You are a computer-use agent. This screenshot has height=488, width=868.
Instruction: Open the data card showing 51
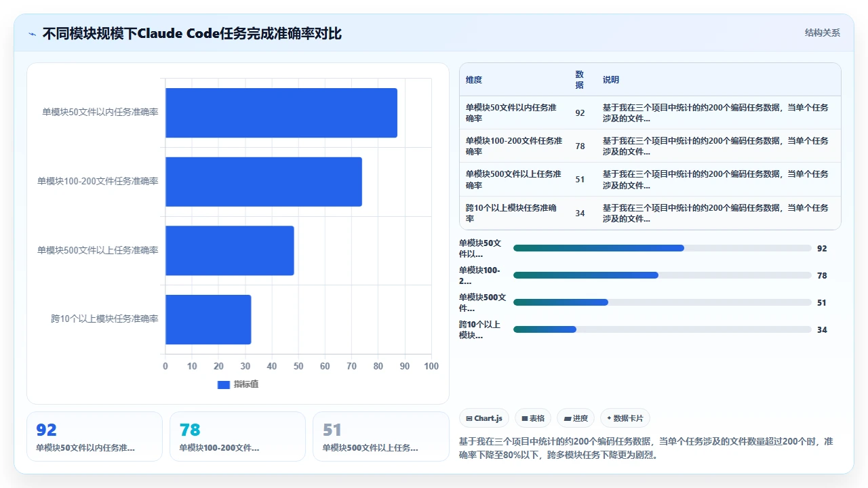pyautogui.click(x=380, y=436)
